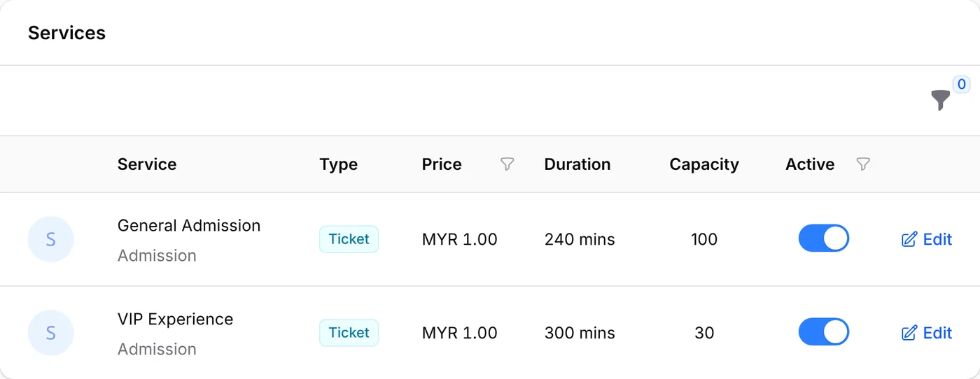Open the main filter funnel icon

pyautogui.click(x=941, y=101)
